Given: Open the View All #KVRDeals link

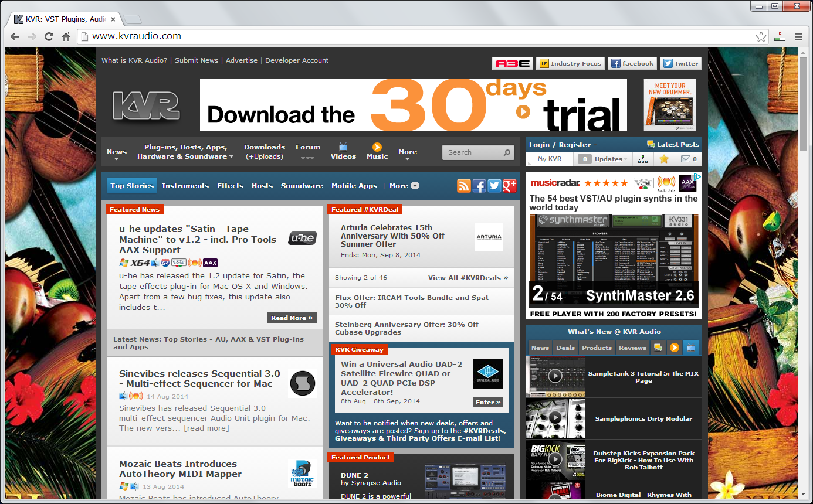Looking at the screenshot, I should tap(468, 278).
